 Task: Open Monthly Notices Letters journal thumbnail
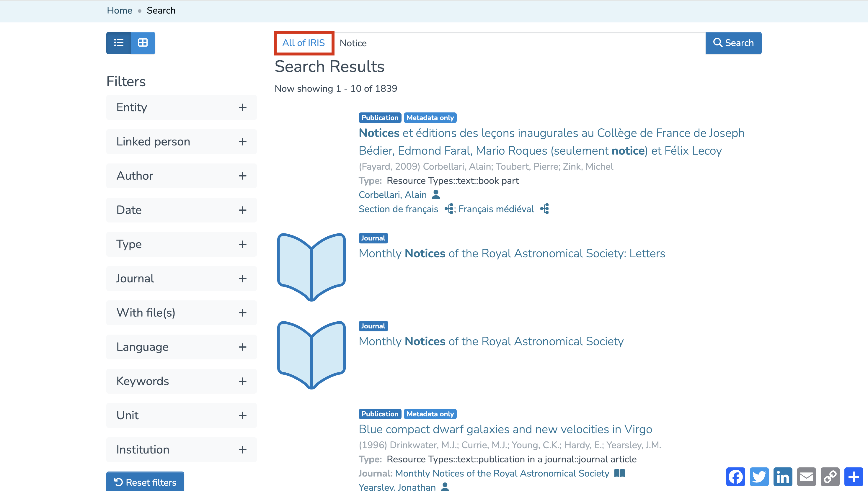[311, 267]
